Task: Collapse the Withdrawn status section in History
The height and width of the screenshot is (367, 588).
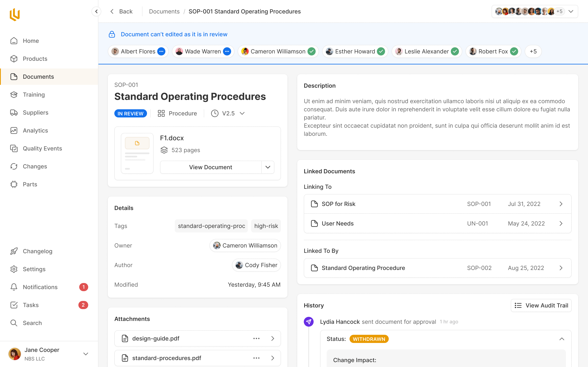Action: 562,339
